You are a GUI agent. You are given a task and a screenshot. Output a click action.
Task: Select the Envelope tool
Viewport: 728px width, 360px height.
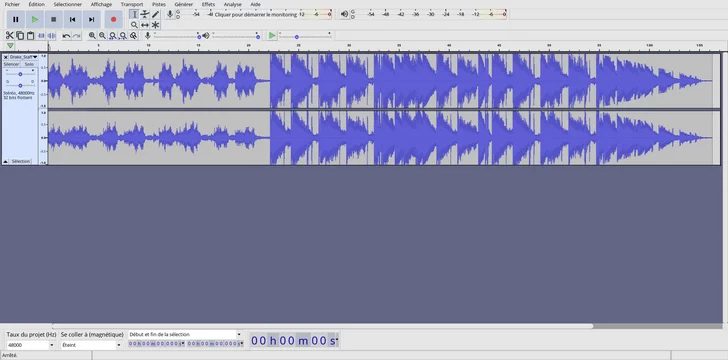click(x=145, y=14)
